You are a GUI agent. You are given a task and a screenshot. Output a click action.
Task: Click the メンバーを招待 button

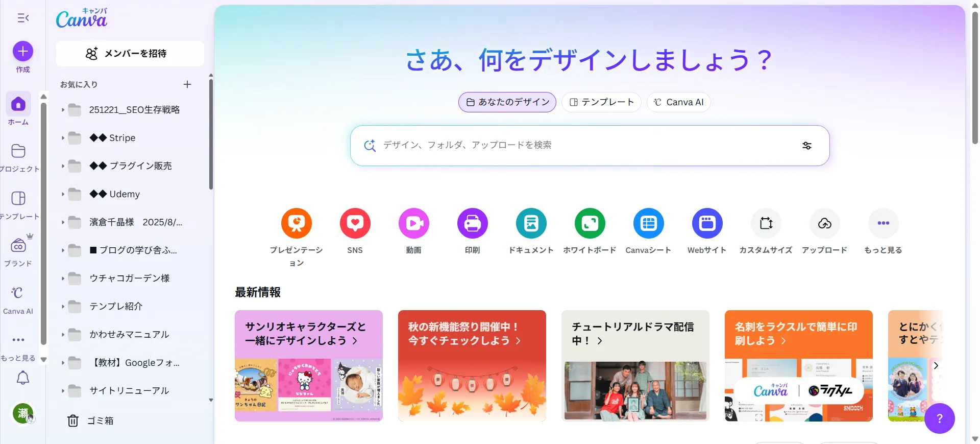[130, 54]
